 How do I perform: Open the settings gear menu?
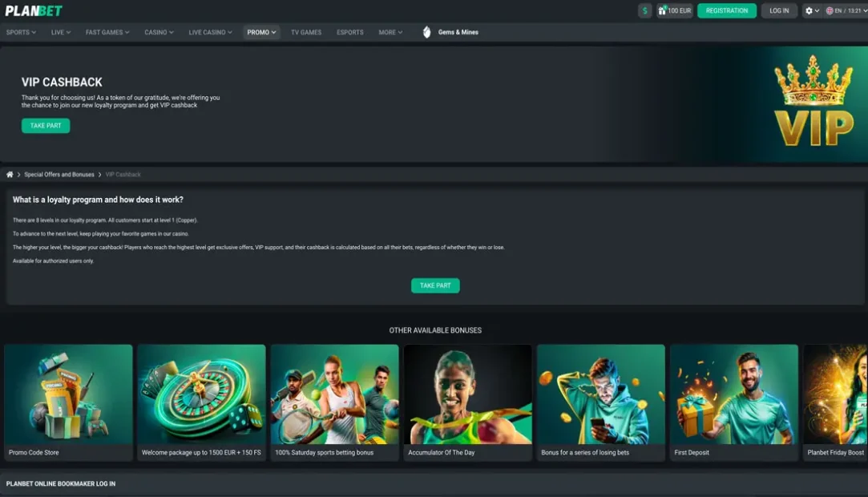[x=809, y=10]
